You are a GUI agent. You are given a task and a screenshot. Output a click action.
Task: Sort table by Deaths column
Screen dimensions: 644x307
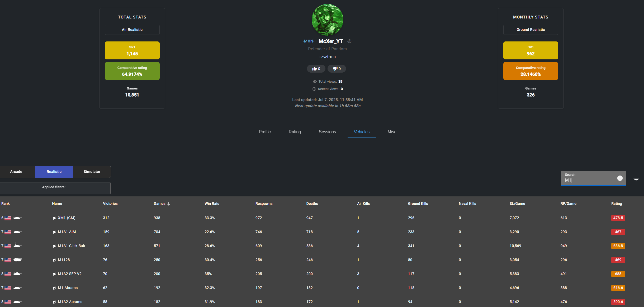[x=312, y=204]
